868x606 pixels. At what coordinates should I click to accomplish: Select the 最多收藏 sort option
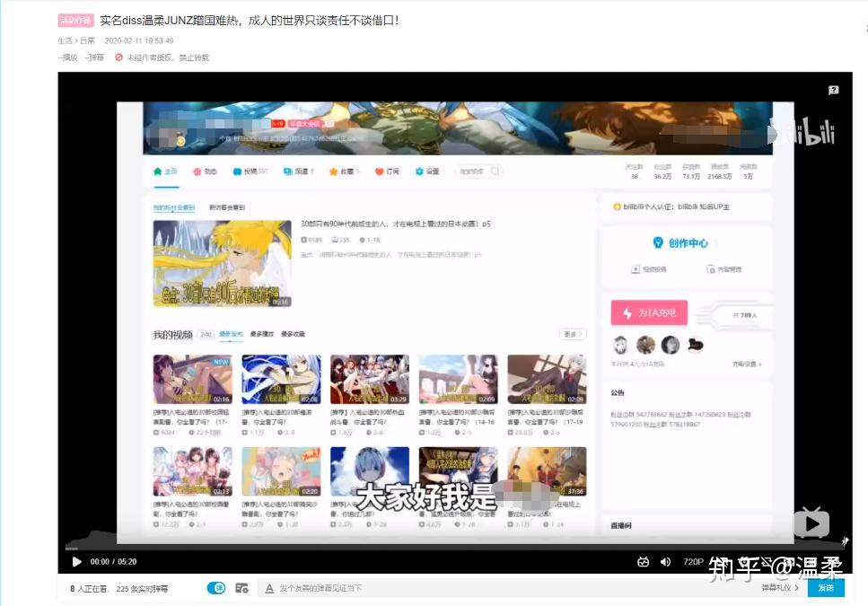pos(293,334)
